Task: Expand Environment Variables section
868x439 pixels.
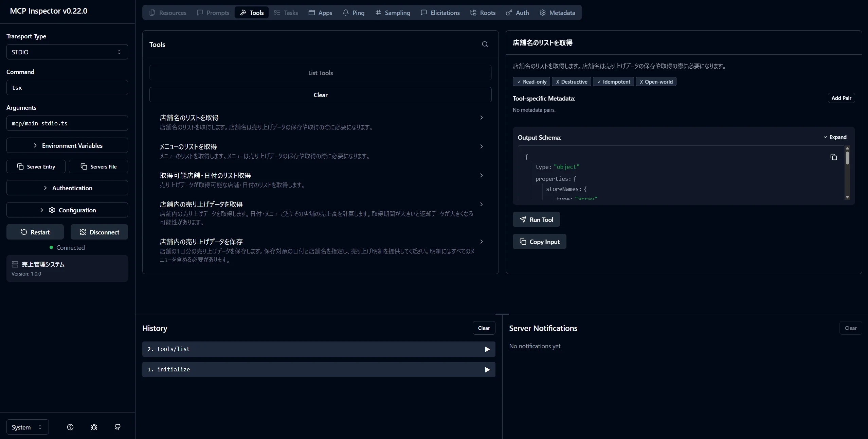Action: [x=67, y=145]
